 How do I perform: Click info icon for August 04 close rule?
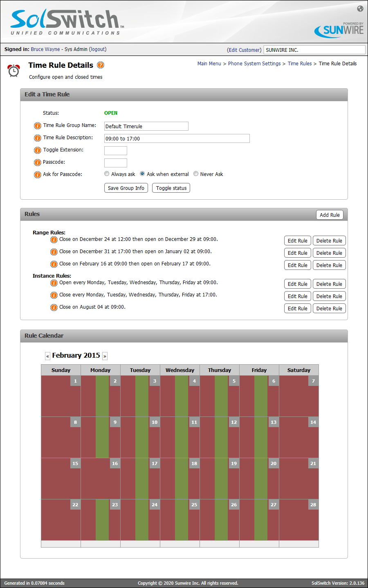coord(54,307)
